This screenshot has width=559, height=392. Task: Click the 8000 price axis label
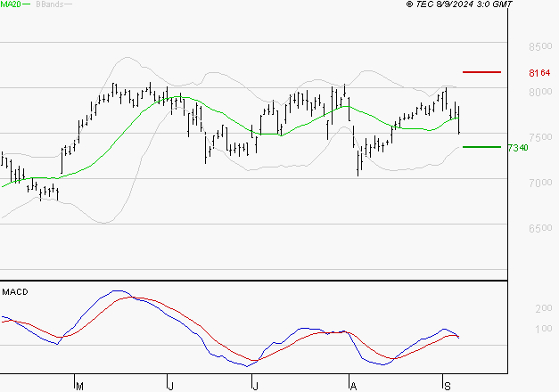click(540, 92)
